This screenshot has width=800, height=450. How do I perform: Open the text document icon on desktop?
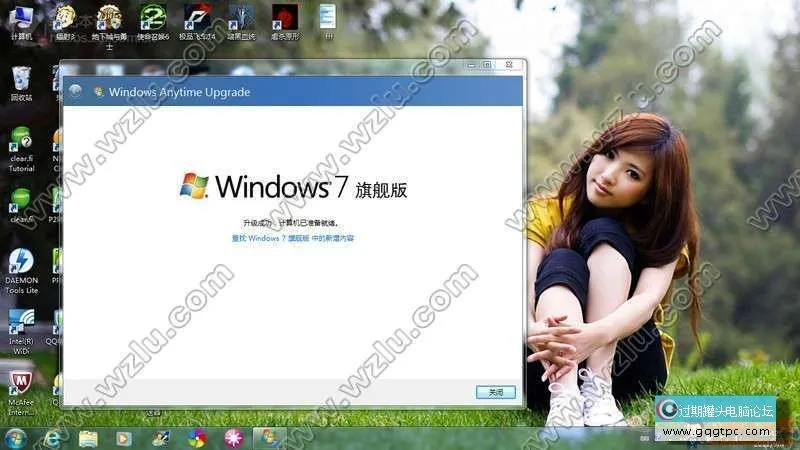[x=328, y=22]
